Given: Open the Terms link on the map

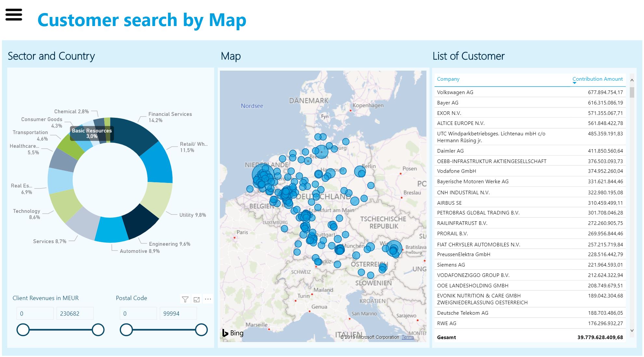Looking at the screenshot, I should pyautogui.click(x=408, y=337).
